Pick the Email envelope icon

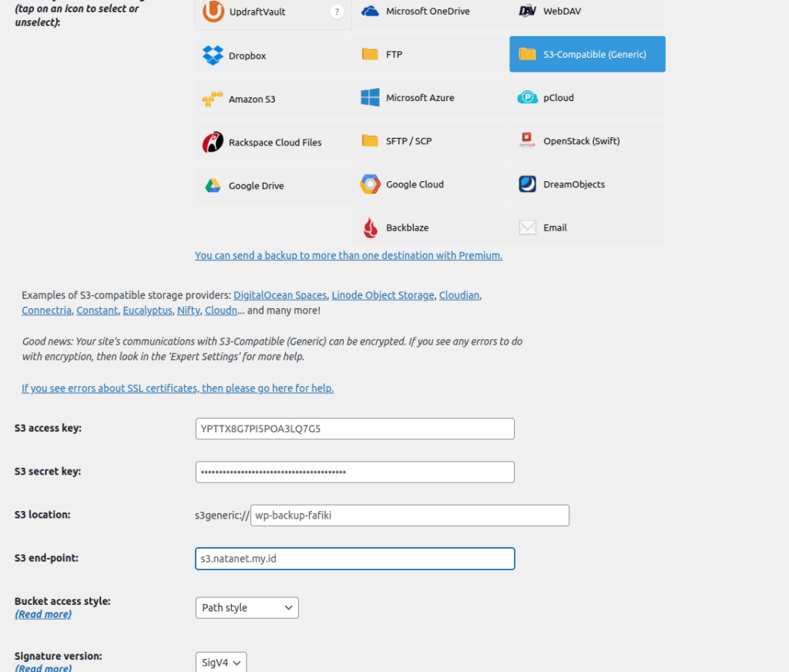(x=527, y=227)
